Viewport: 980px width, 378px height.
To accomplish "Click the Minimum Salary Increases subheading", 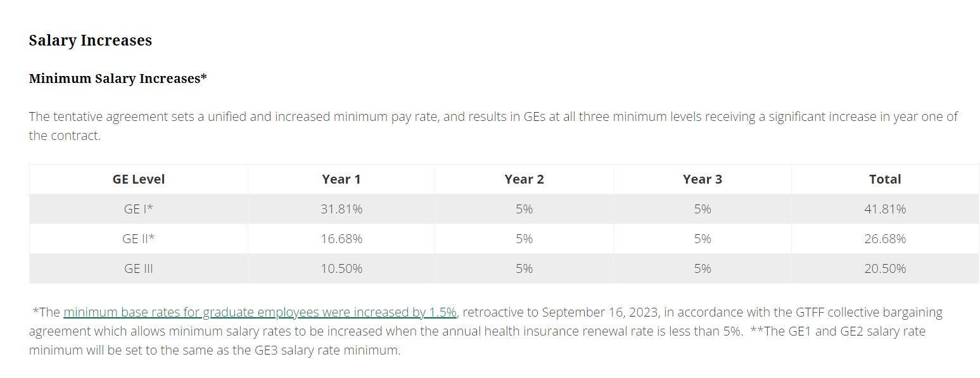I will (118, 79).
